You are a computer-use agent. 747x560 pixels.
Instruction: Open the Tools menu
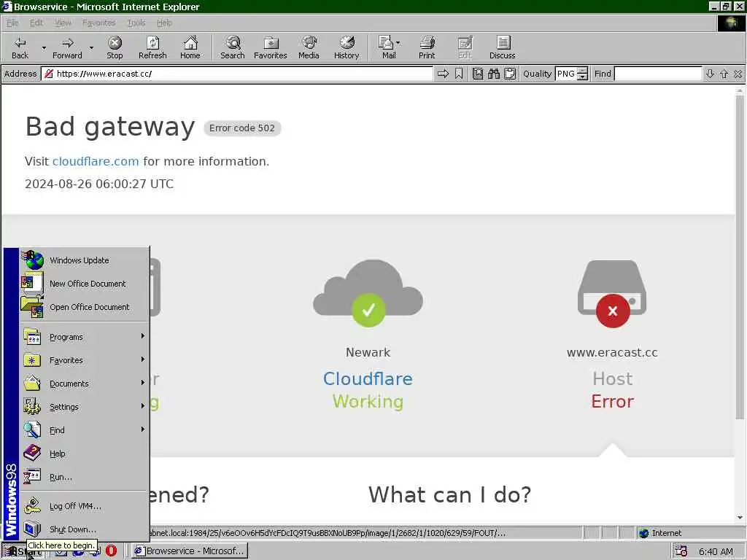click(136, 23)
